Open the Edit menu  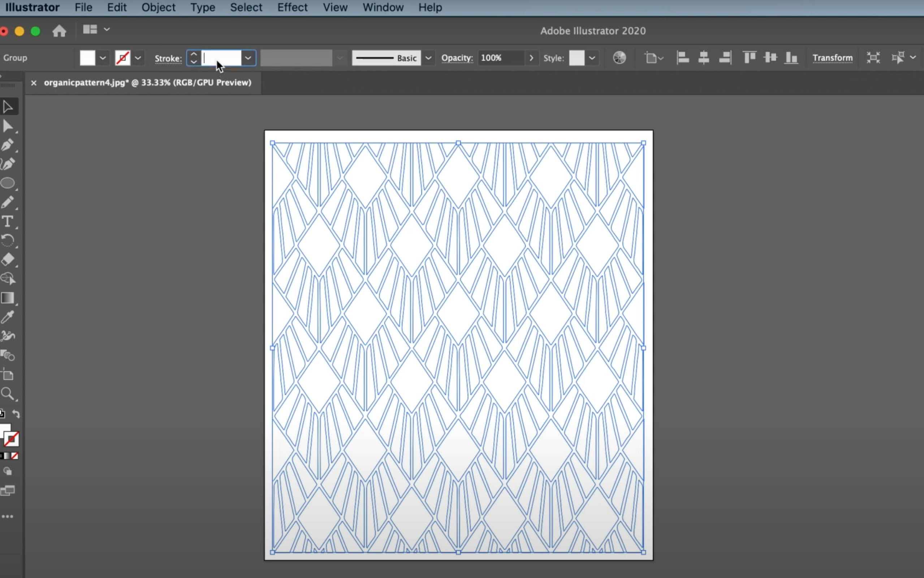tap(117, 7)
